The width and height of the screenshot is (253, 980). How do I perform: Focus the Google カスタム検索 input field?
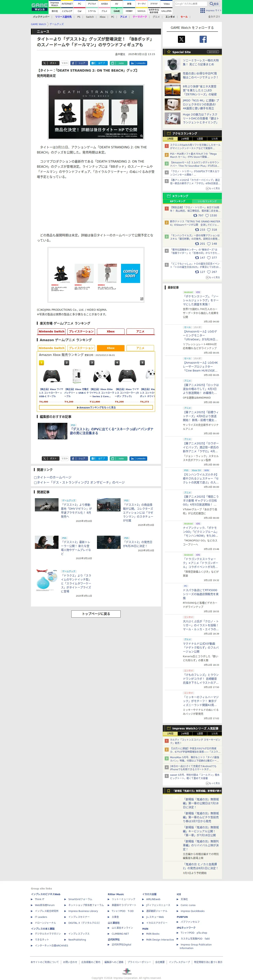(191, 4)
